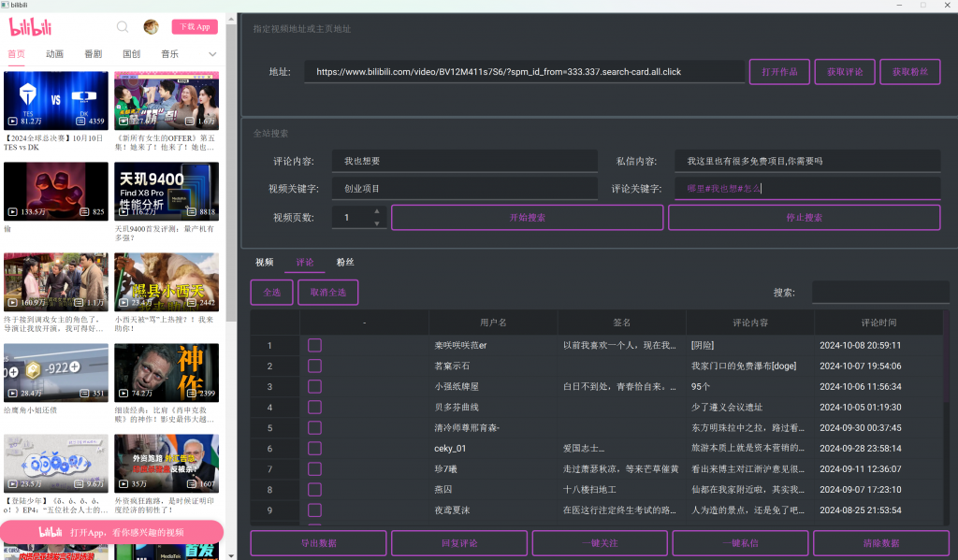This screenshot has width=958, height=560.
Task: Click the 视频关键字 input field
Action: [464, 189]
